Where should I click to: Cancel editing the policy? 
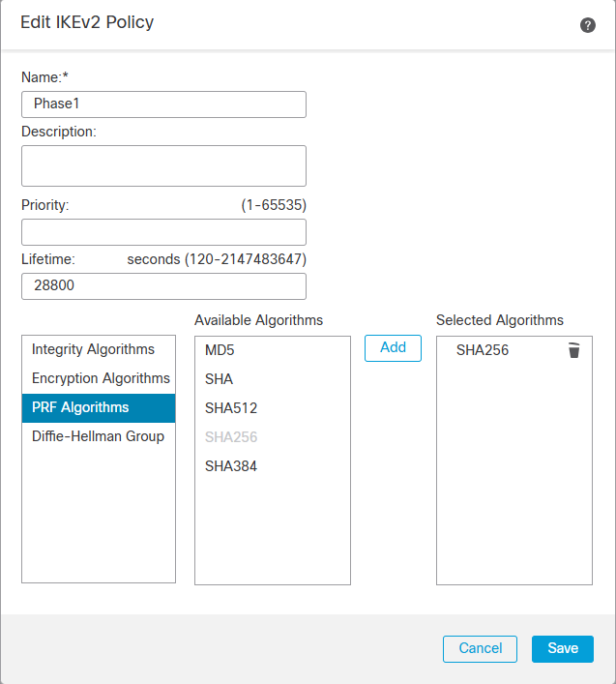click(481, 648)
